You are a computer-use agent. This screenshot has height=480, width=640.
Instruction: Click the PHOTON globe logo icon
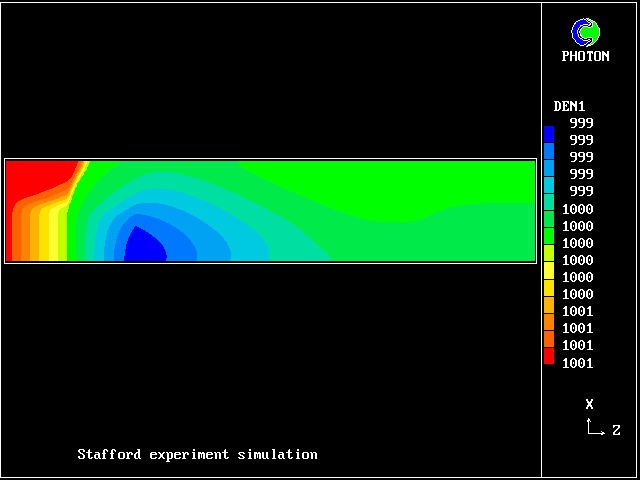pyautogui.click(x=585, y=33)
